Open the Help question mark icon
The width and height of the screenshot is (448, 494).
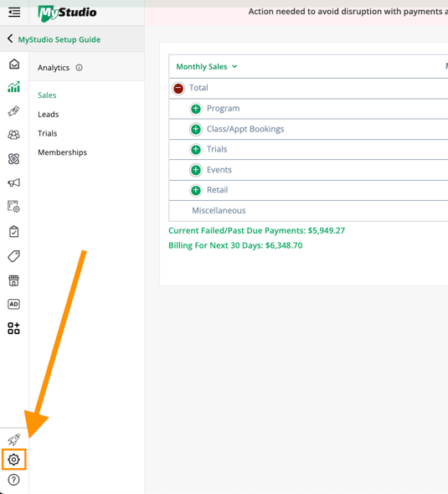13,480
